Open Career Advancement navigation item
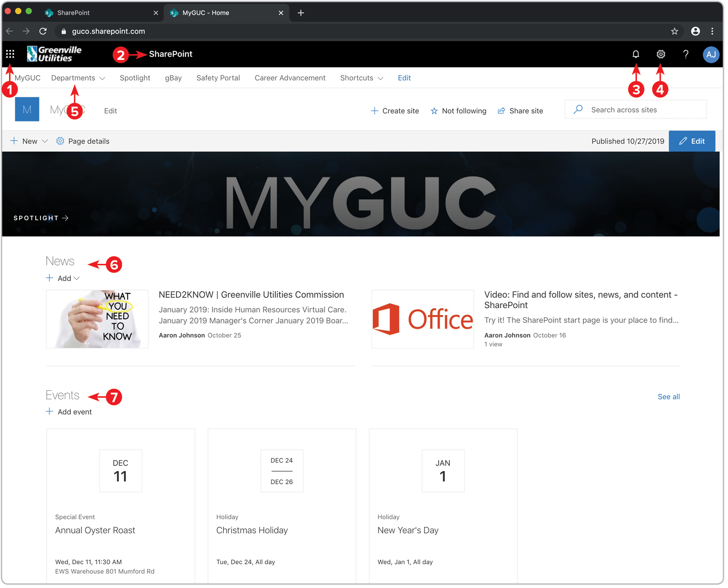Viewport: 728px width, 588px height. [x=290, y=78]
